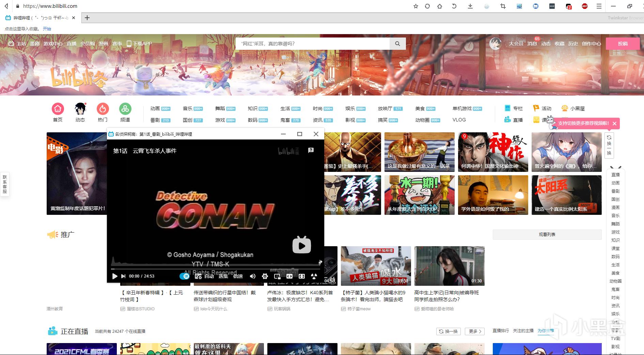Switch to 直播排行 tab
The width and height of the screenshot is (644, 355).
501,331
